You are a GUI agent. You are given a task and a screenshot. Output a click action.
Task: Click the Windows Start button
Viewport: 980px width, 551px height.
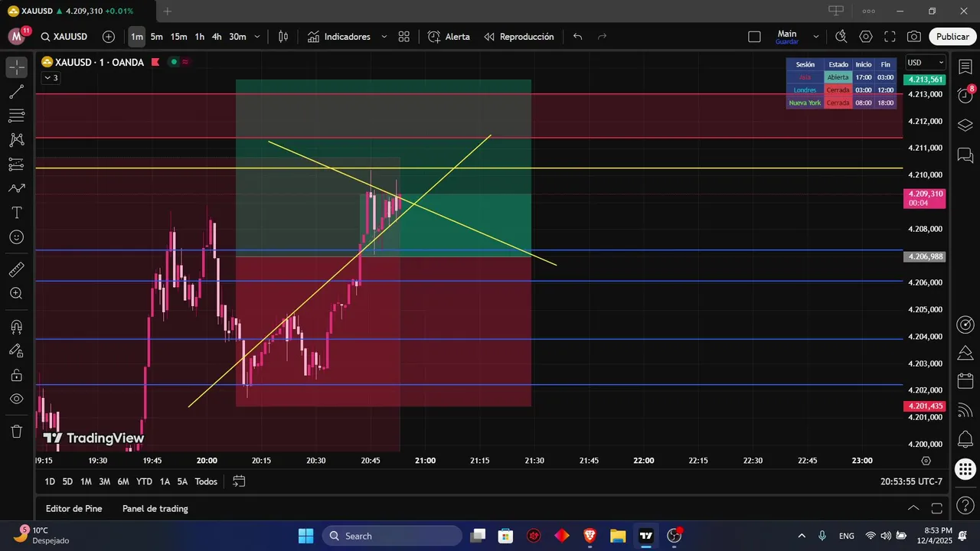(x=306, y=536)
